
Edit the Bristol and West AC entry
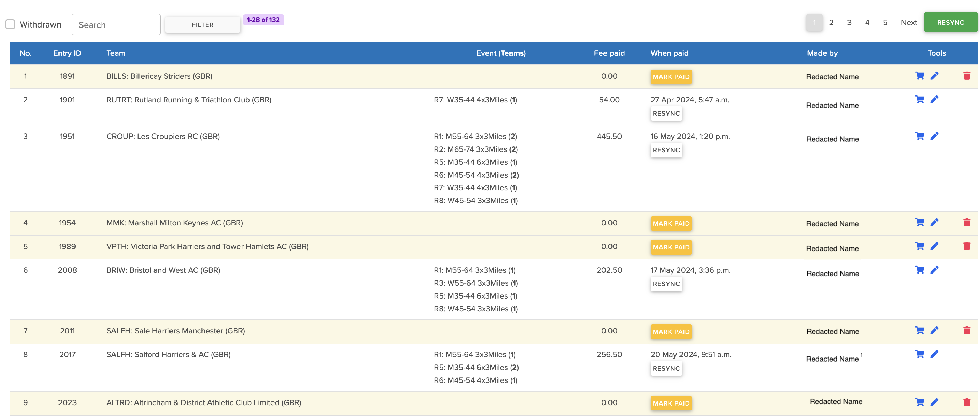pos(934,270)
